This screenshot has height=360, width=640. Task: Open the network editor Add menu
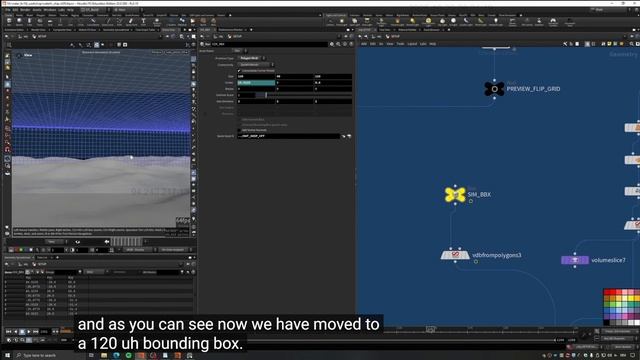click(364, 44)
